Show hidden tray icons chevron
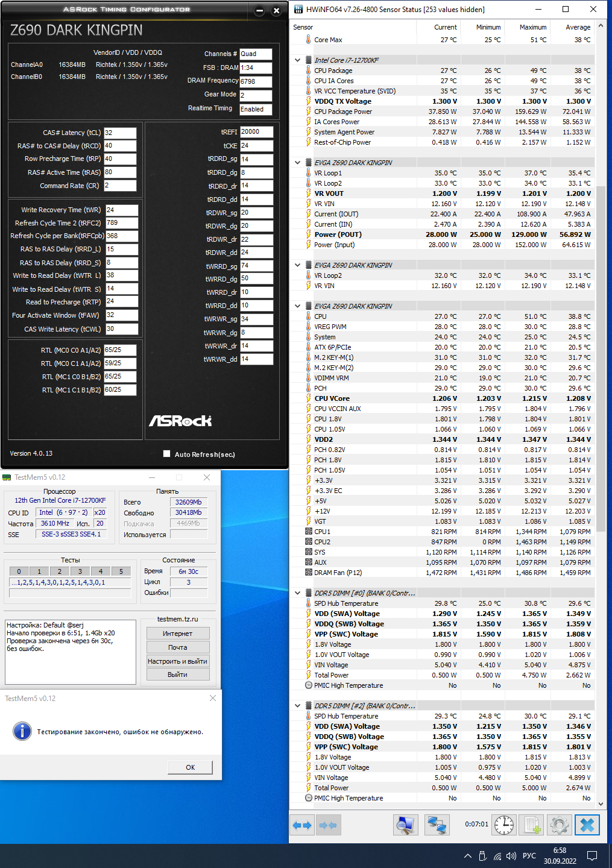 468,856
